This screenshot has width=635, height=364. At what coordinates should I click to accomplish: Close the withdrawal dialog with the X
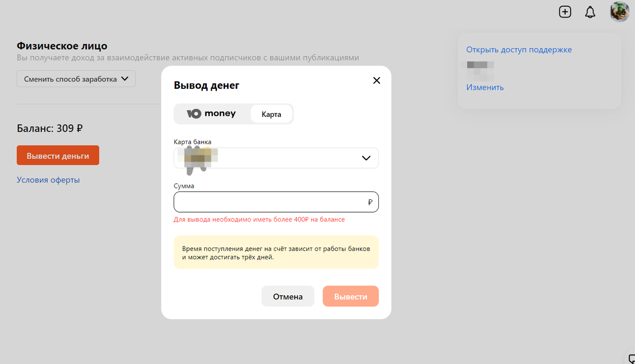[377, 80]
